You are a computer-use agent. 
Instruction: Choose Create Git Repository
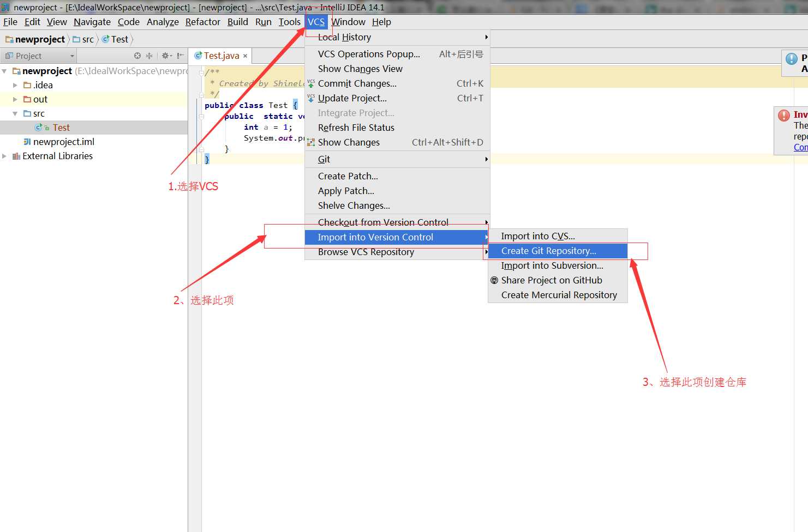coord(558,251)
